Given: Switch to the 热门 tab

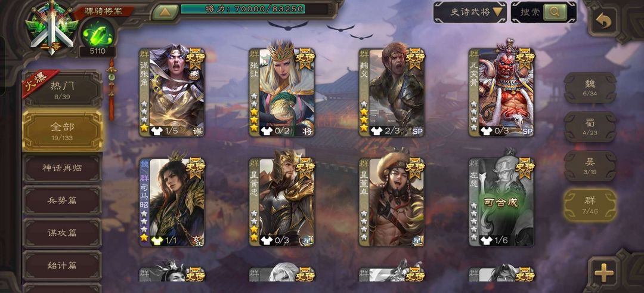Looking at the screenshot, I should tap(63, 89).
